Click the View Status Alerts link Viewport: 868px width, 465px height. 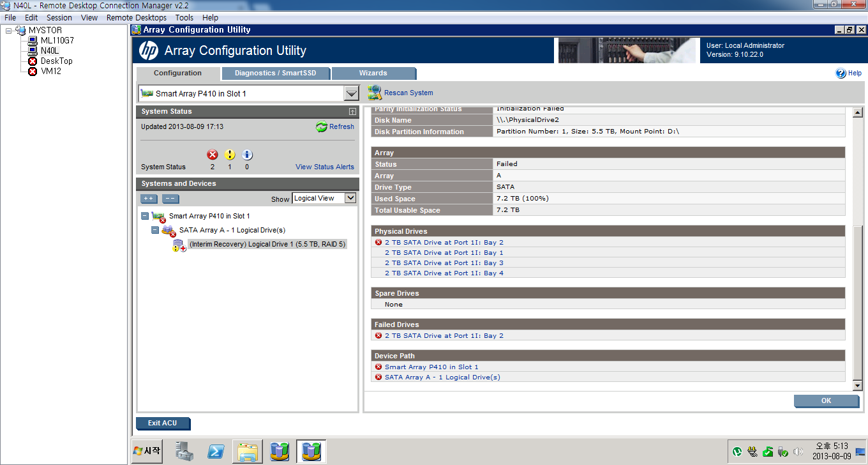(325, 167)
